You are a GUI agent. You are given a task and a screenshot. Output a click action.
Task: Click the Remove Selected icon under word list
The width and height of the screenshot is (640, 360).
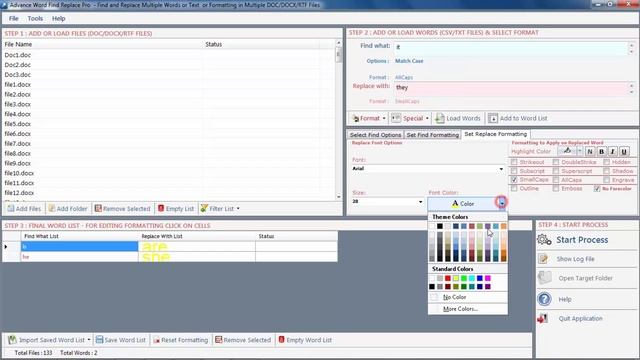click(x=219, y=340)
